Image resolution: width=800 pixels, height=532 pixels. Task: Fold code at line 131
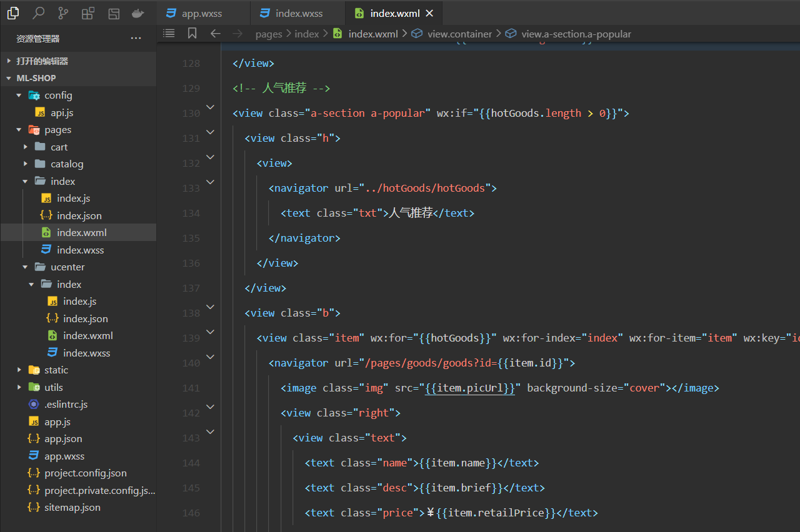(x=211, y=132)
